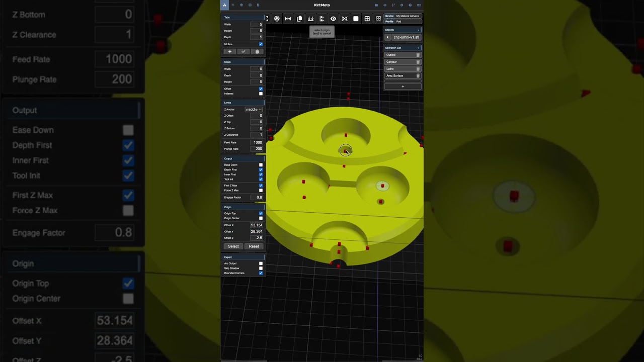This screenshot has width=644, height=362.
Task: Click the duplicate objects toolbar icon
Action: click(299, 19)
